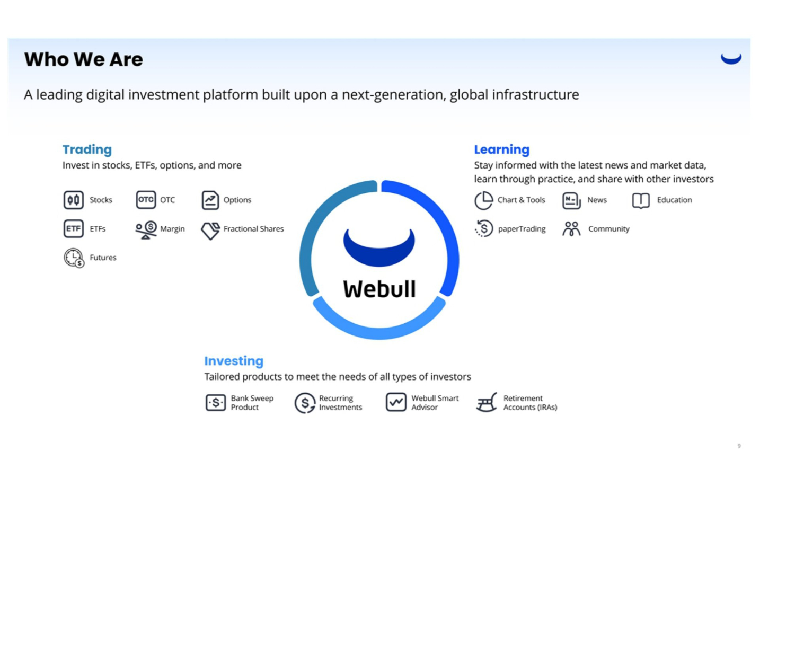
Task: Click the Futures clock icon
Action: (x=74, y=258)
